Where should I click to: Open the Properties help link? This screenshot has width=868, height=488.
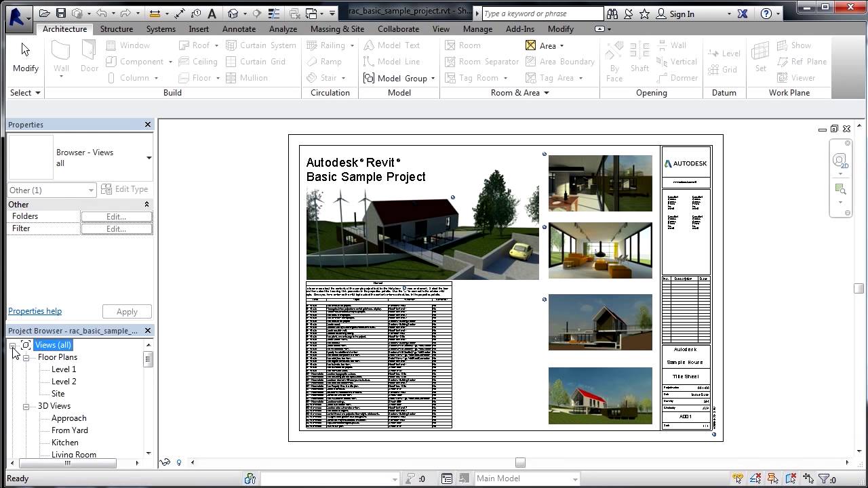point(35,311)
